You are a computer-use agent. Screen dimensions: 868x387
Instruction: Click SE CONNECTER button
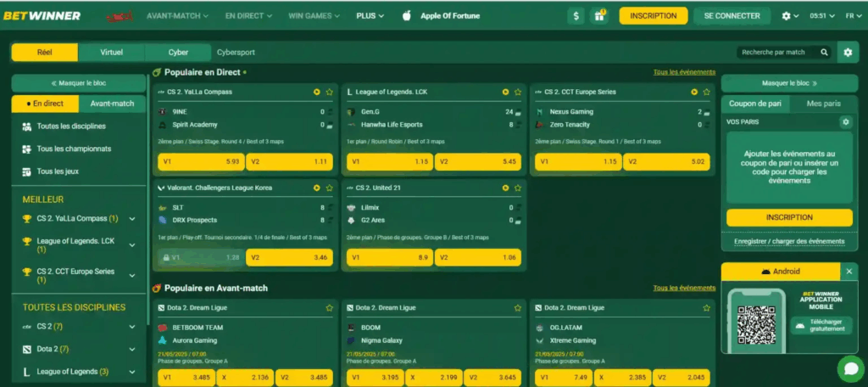(732, 16)
